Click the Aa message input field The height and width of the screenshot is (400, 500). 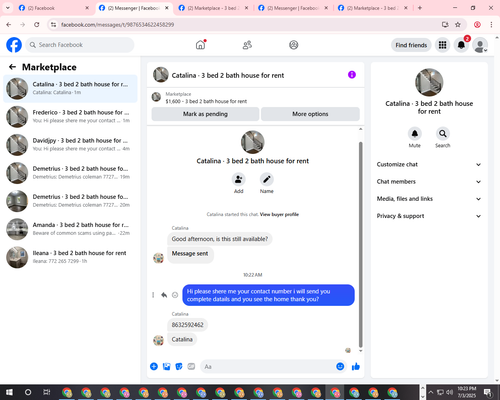(267, 367)
